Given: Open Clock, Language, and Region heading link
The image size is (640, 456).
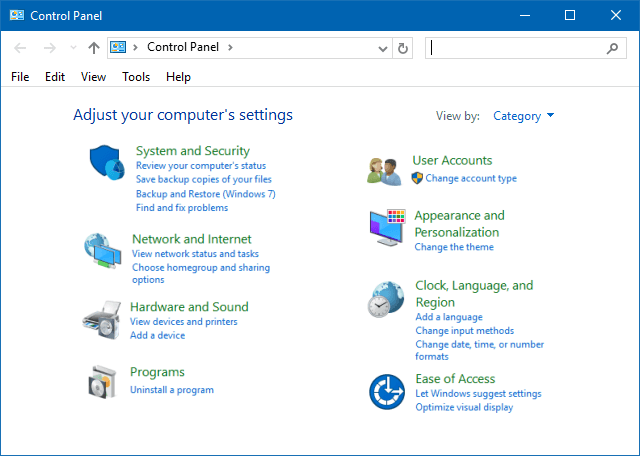Looking at the screenshot, I should (474, 294).
